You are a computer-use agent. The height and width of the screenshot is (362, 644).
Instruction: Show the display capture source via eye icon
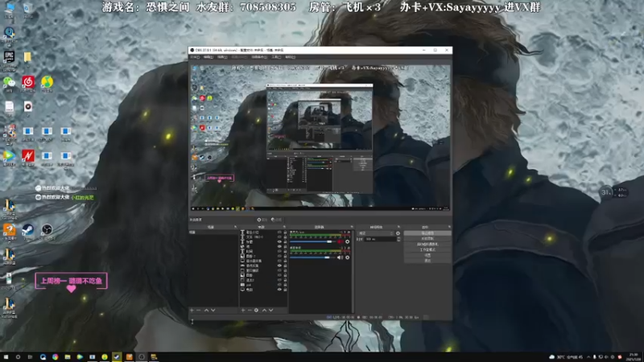click(279, 261)
